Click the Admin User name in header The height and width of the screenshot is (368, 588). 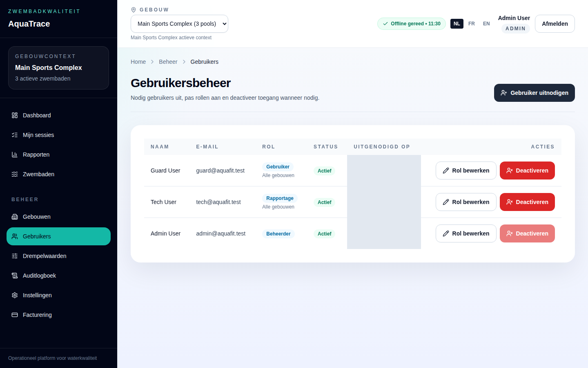tap(514, 18)
